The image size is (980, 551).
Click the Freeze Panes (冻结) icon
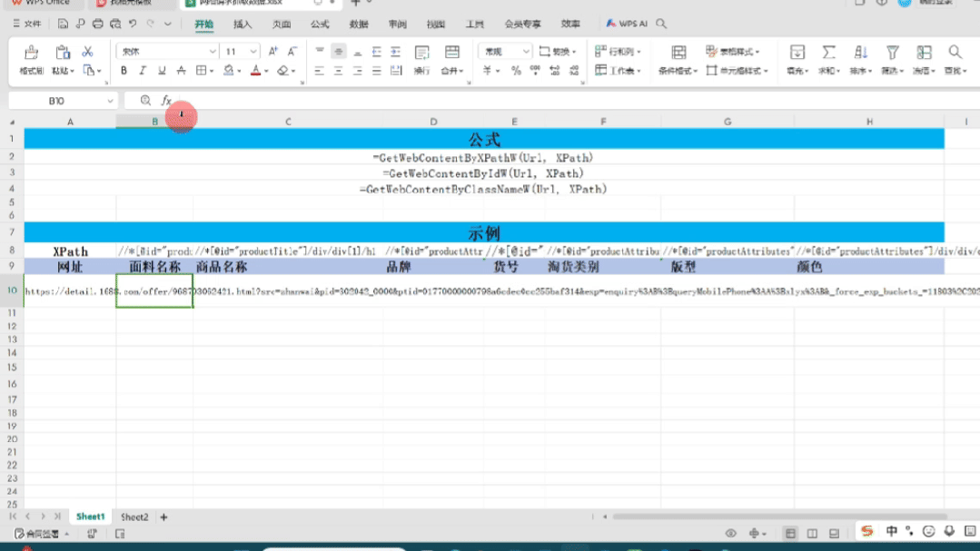[x=924, y=53]
